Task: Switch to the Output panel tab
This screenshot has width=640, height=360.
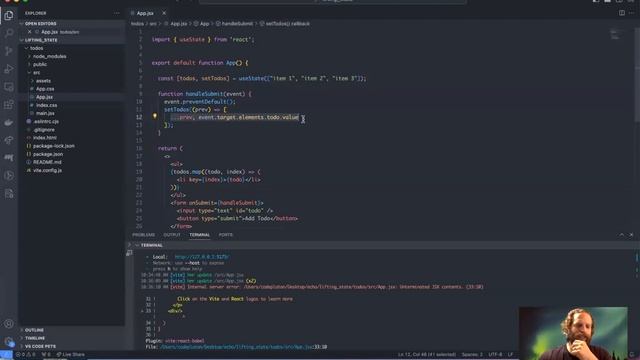Action: (x=172, y=235)
